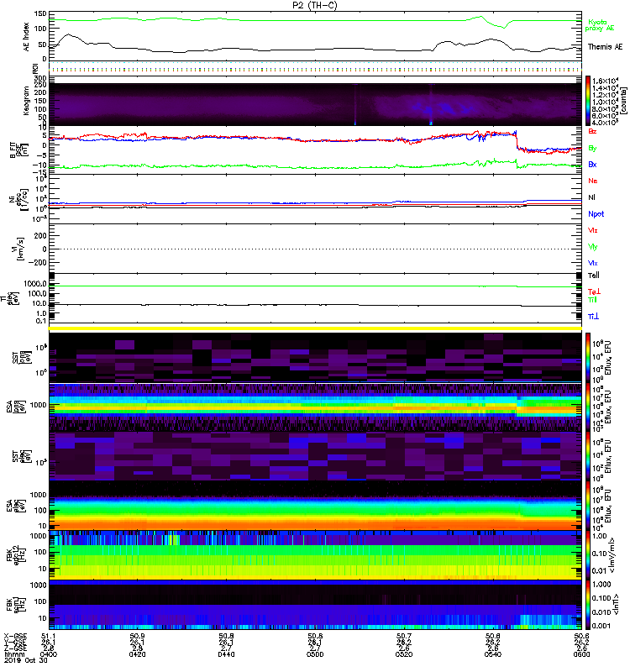Click the 0420 time tick label
The image size is (630, 672).
[137, 654]
